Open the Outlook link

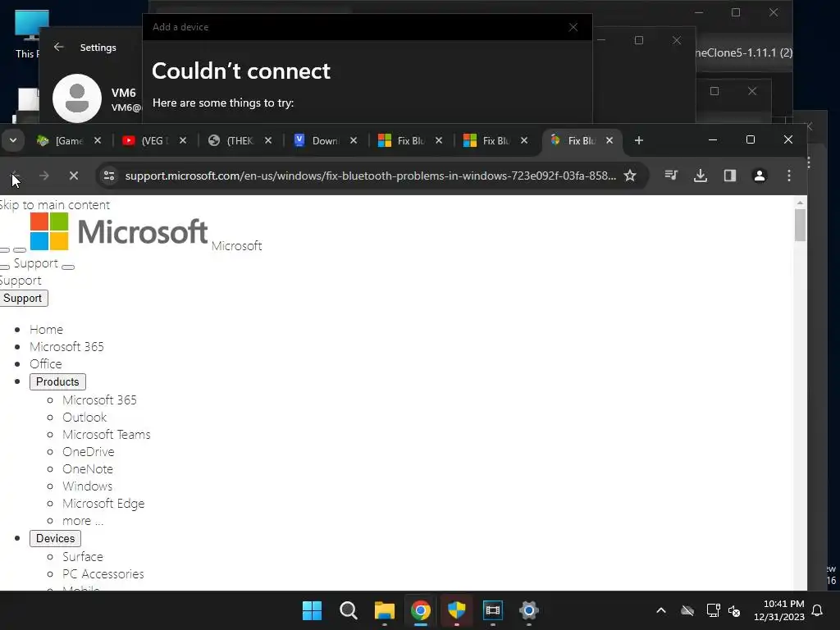pos(84,418)
